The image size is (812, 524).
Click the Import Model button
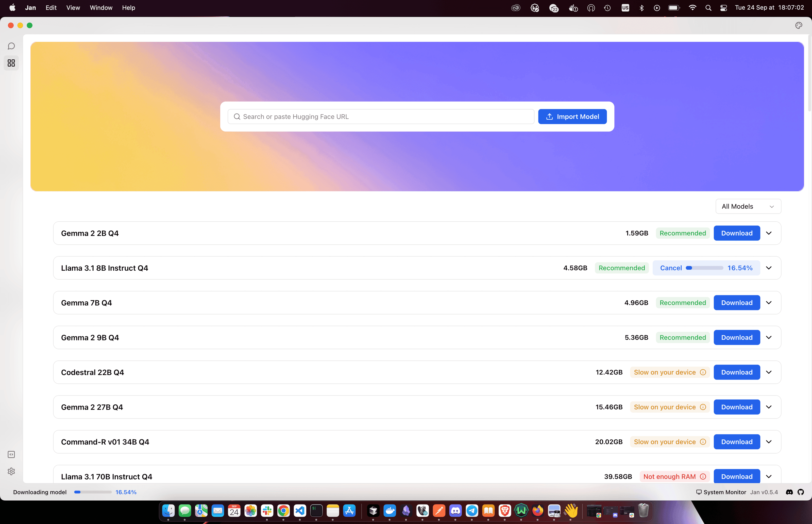572,117
